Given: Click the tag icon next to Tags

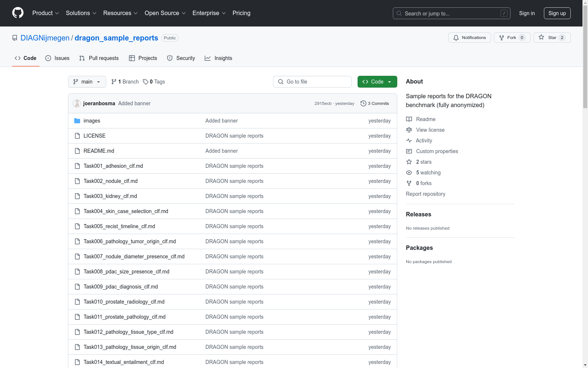Looking at the screenshot, I should tap(146, 82).
